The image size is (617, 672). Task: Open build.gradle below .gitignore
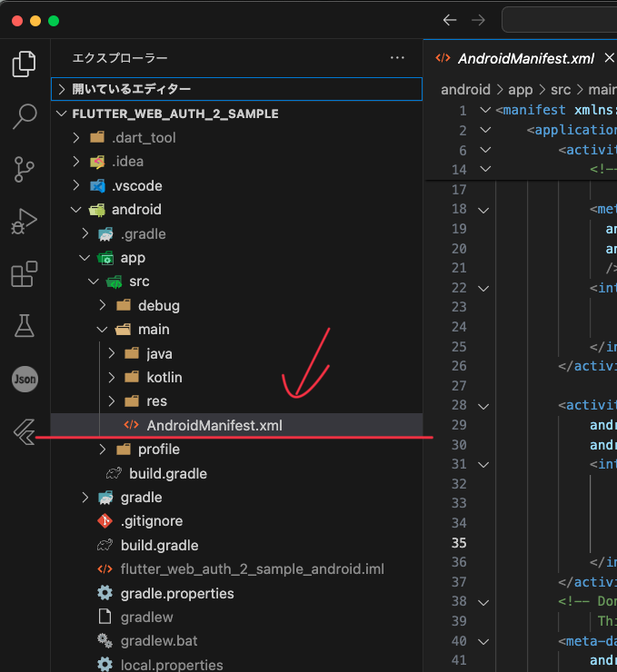[x=236, y=545]
